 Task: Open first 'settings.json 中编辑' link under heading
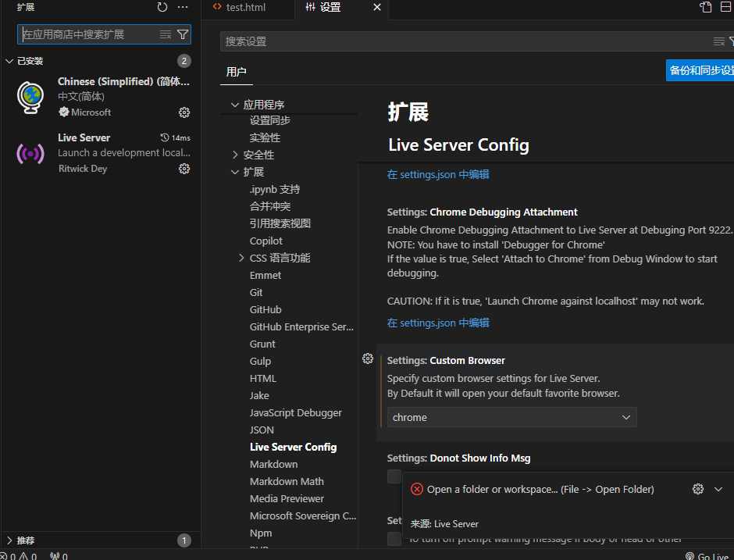click(438, 174)
